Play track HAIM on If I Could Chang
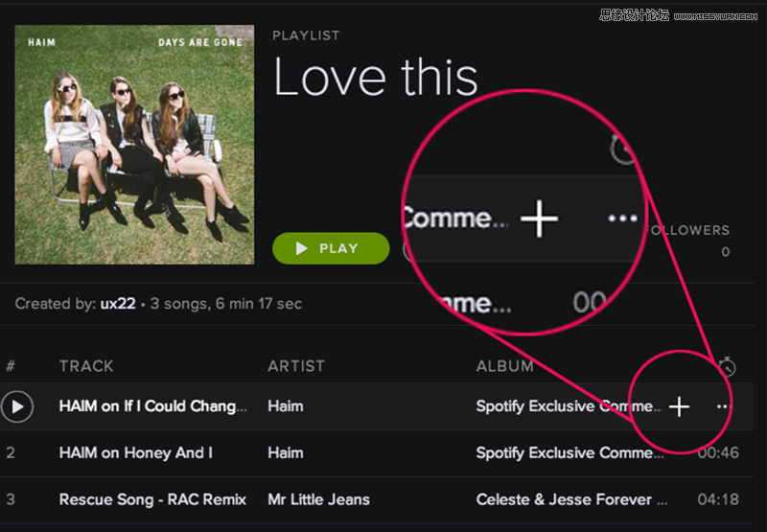 [17, 406]
